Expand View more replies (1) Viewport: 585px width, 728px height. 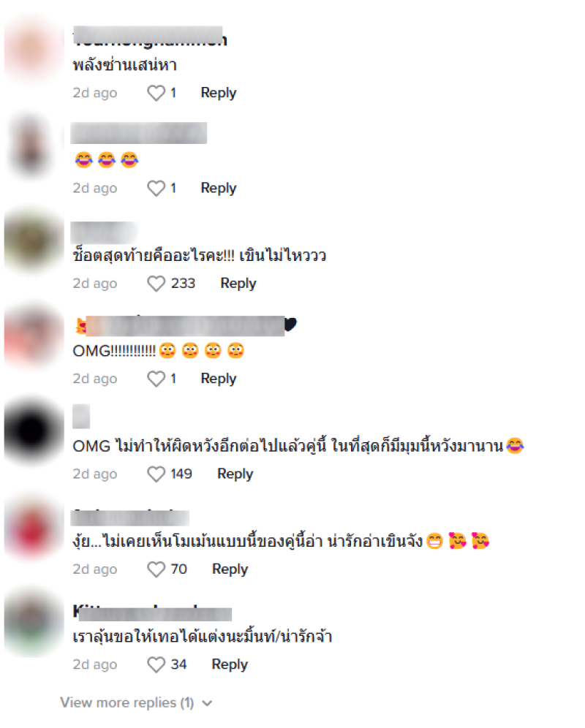coord(127,702)
